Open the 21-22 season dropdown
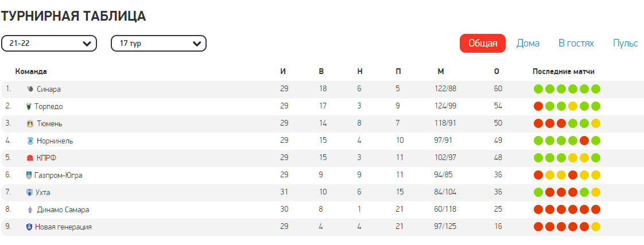Screen dimensions: 644x245 pyautogui.click(x=49, y=44)
